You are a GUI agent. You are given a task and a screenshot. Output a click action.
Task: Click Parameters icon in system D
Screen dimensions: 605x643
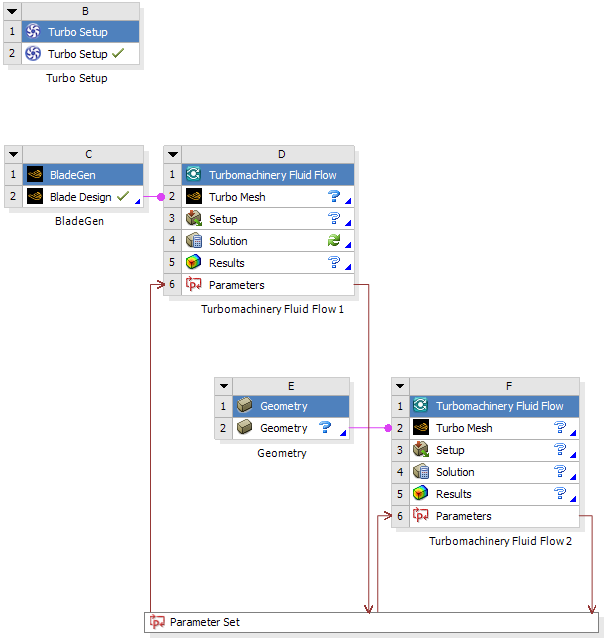[194, 284]
